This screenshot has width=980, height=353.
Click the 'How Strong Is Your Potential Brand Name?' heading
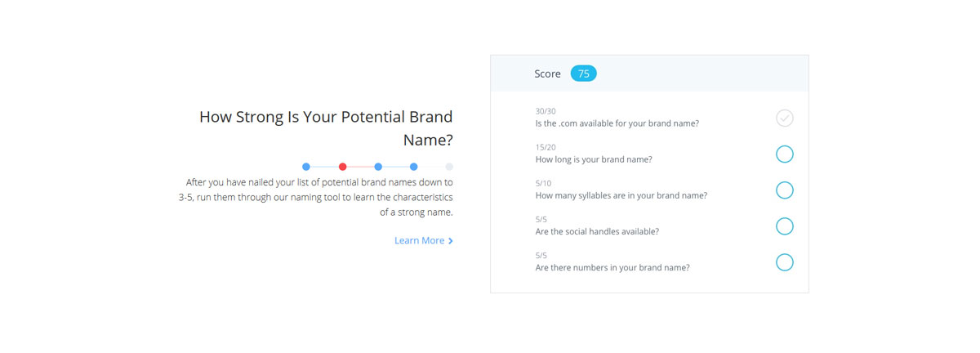pyautogui.click(x=326, y=128)
